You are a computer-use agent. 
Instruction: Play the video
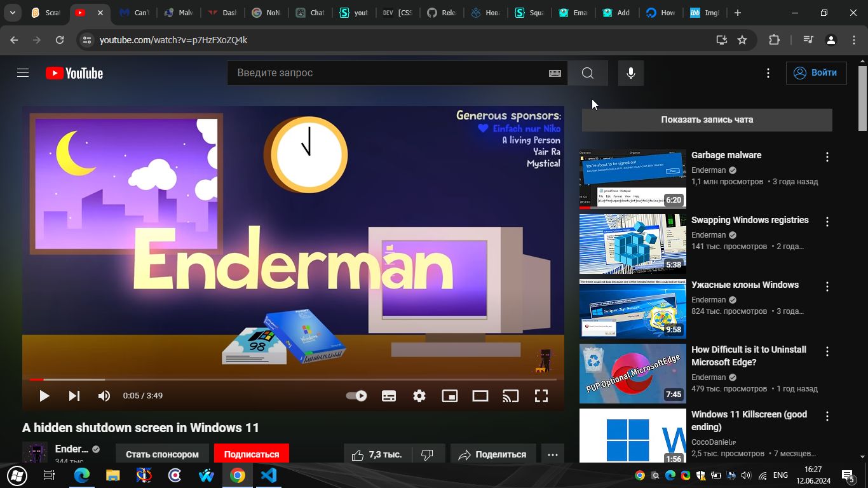[x=44, y=396]
